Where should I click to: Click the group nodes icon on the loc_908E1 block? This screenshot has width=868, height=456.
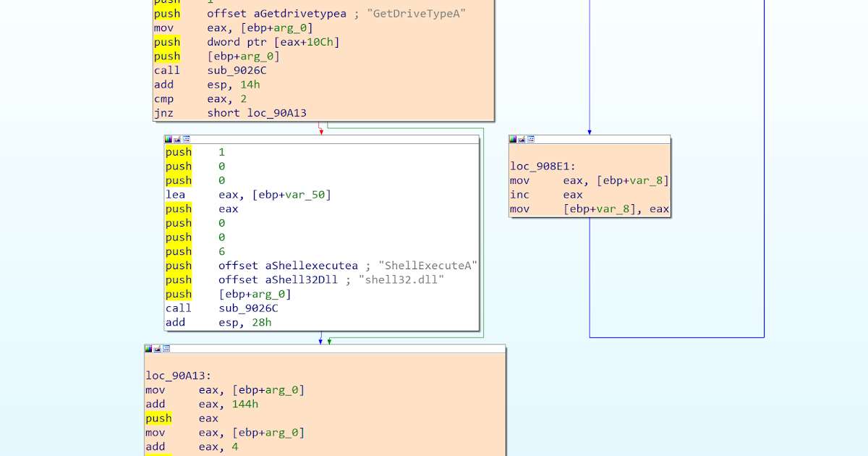click(x=530, y=139)
